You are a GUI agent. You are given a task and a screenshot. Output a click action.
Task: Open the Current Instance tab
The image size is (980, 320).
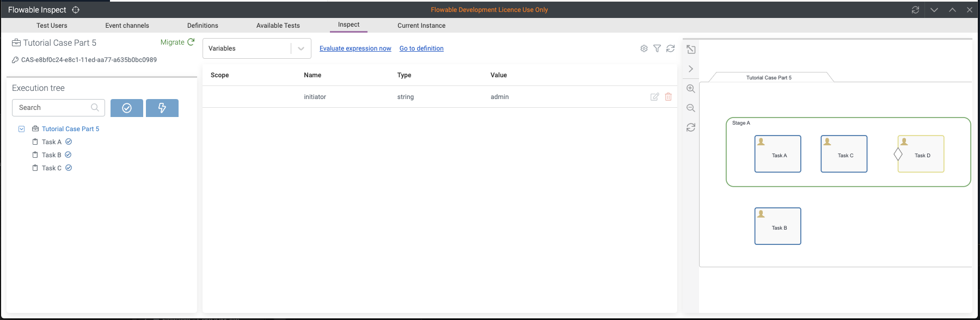point(421,26)
